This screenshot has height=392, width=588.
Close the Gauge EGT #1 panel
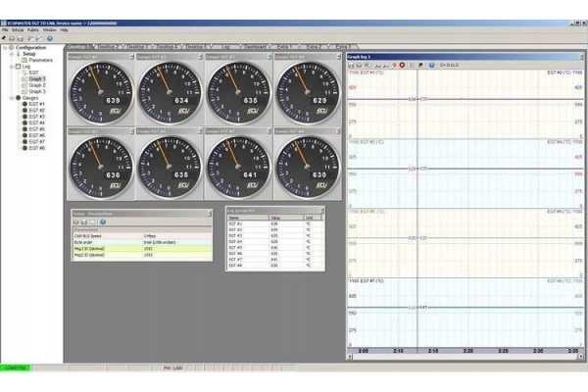coord(131,57)
